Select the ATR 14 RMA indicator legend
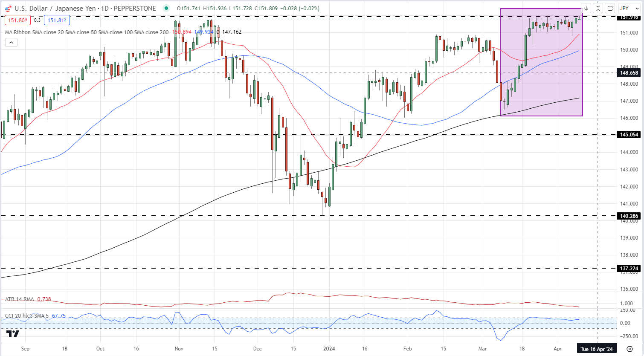Image resolution: width=644 pixels, height=356 pixels. [20, 299]
